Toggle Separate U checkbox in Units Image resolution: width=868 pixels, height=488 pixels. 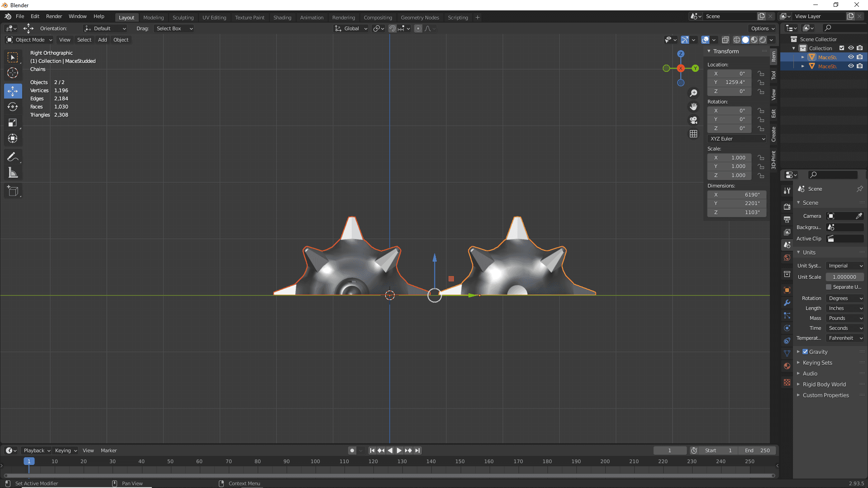(829, 288)
